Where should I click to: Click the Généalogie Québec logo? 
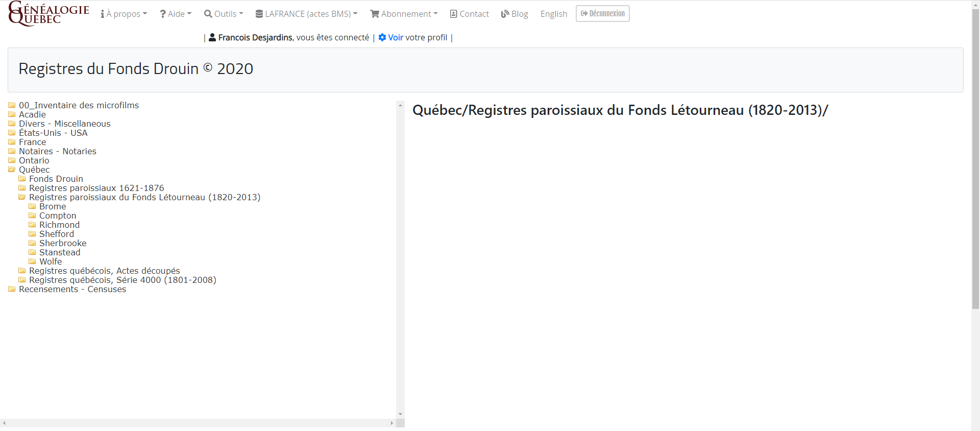[48, 14]
